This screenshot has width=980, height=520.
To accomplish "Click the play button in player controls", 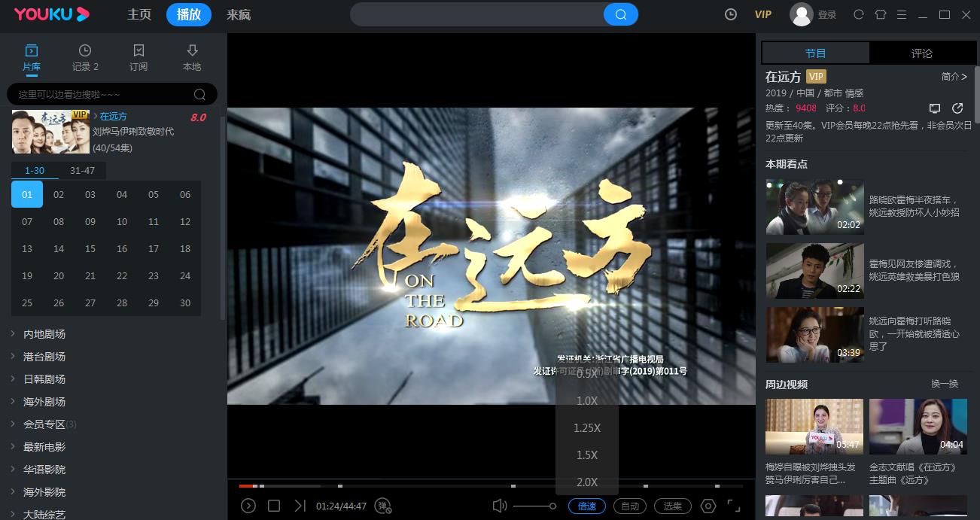I will [248, 506].
